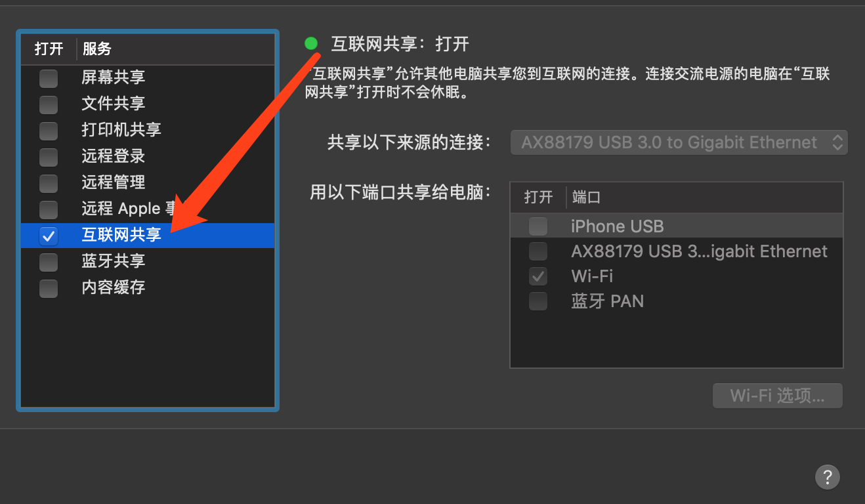Tick the 内容缓存 checkbox
865x504 pixels.
(x=49, y=288)
